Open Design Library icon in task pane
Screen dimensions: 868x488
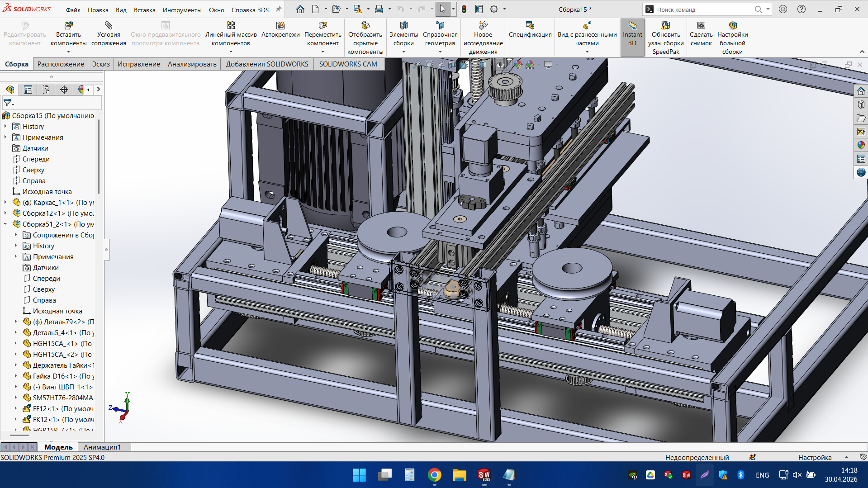coord(861,104)
